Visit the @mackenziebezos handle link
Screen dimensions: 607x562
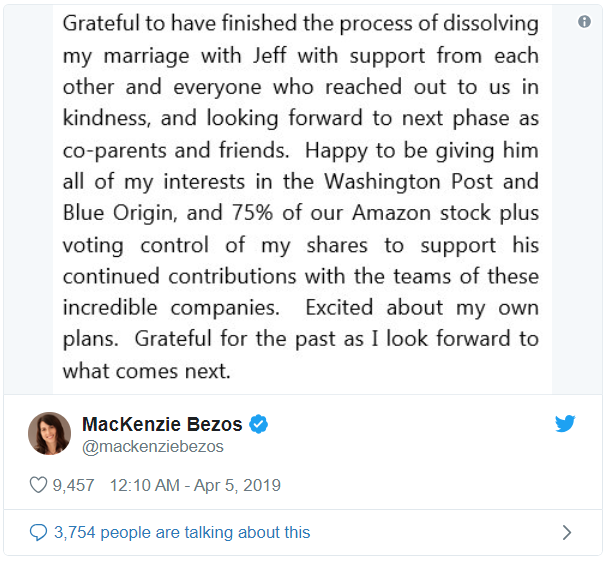click(x=153, y=447)
